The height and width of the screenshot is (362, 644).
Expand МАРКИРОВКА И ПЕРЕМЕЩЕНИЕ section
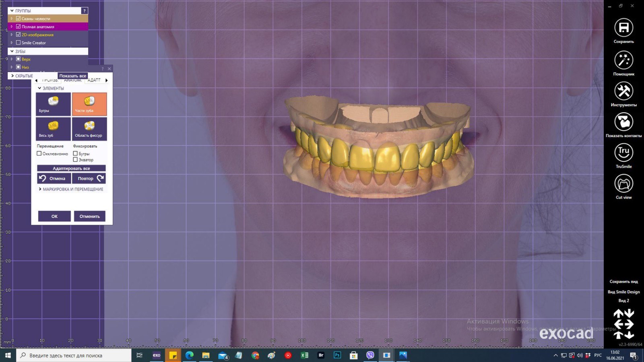tap(72, 189)
